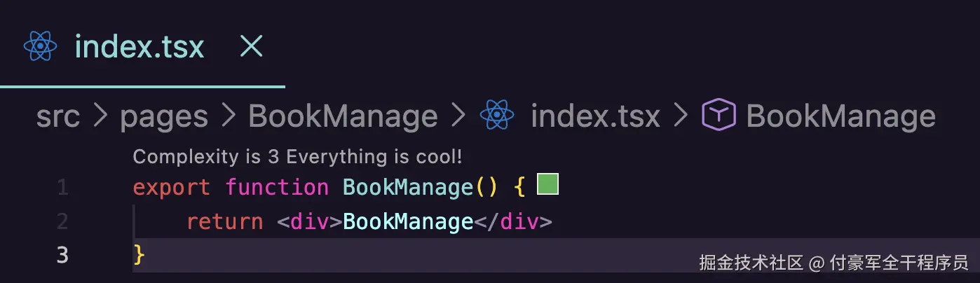Click line number 3 in the gutter

(62, 255)
